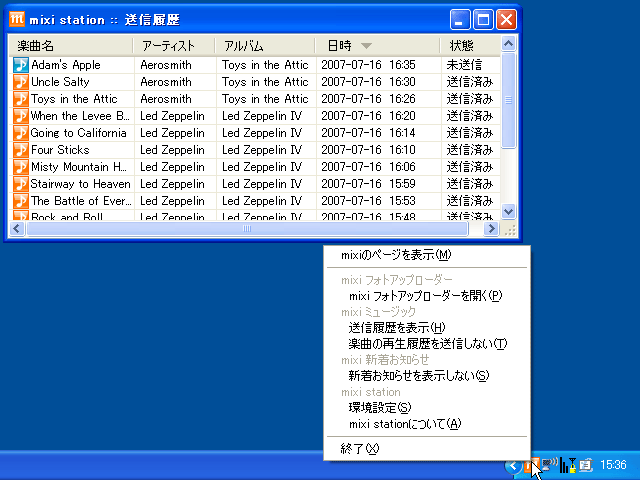Click the taskbar clock showing 15:36
Image resolution: width=640 pixels, height=480 pixels.
point(613,465)
